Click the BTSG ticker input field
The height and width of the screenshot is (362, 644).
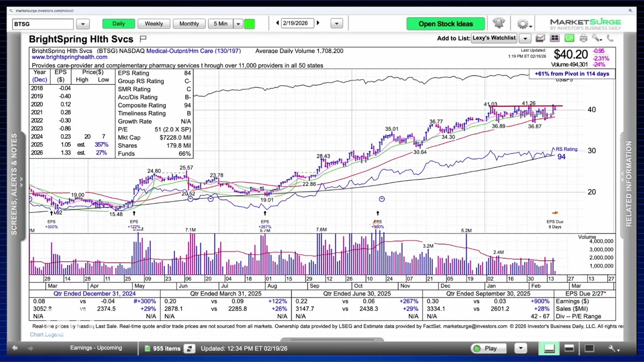[43, 24]
